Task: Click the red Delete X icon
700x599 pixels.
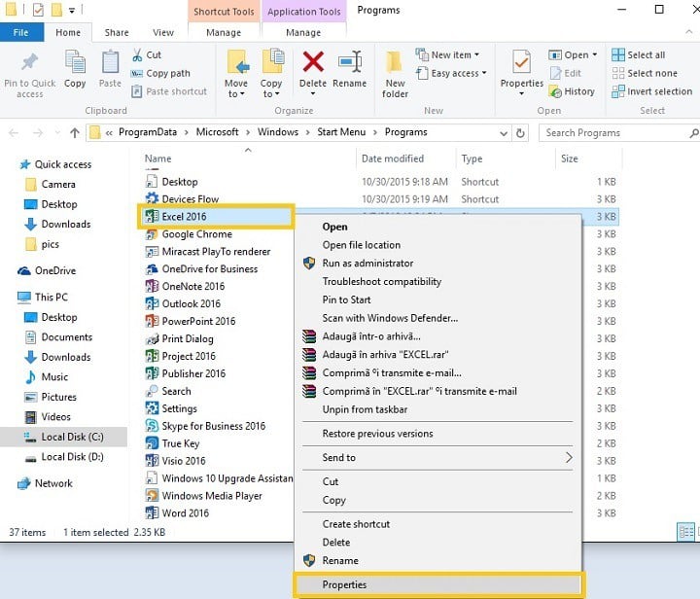Action: pos(313,61)
